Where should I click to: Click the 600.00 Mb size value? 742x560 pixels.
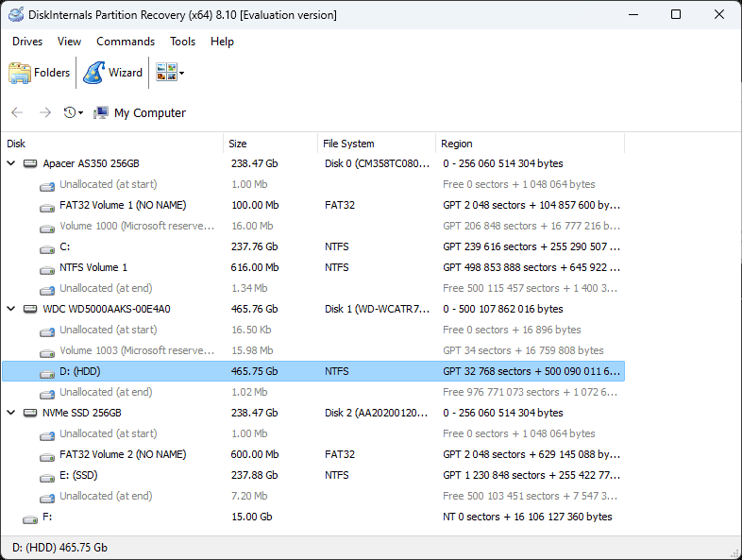(255, 454)
